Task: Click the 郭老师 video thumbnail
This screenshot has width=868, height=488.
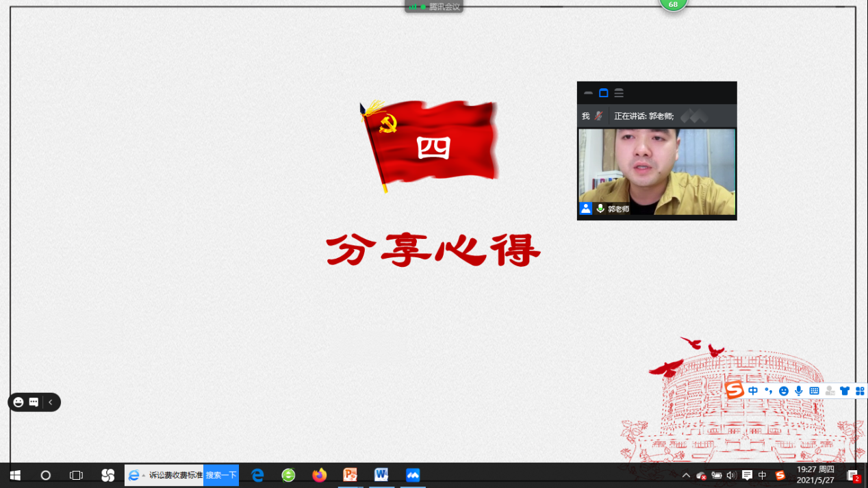Action: click(x=656, y=171)
